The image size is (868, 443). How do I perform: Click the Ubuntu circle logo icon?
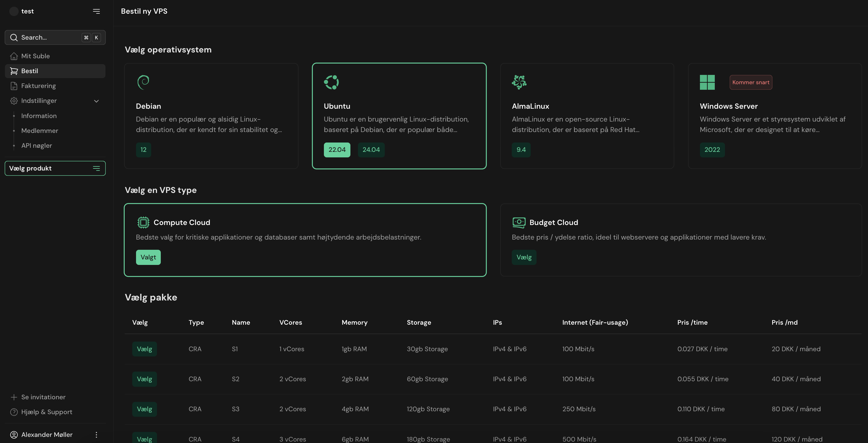coord(331,82)
